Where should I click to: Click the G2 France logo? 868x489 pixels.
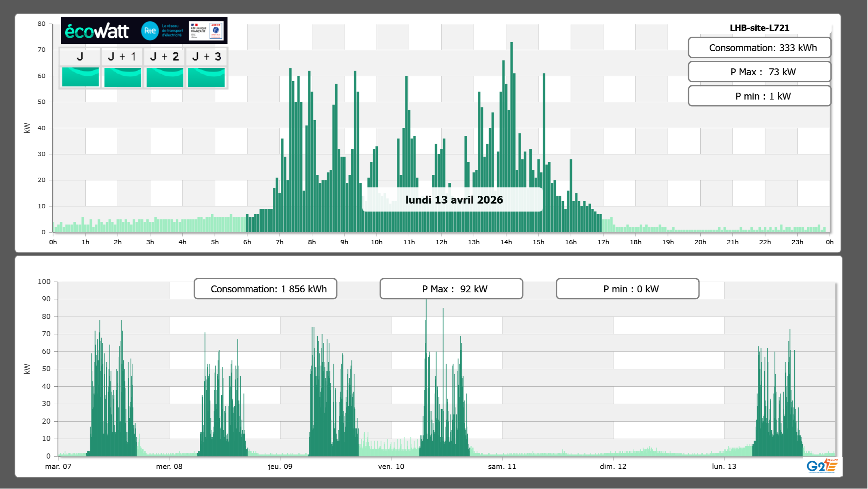coord(822,466)
